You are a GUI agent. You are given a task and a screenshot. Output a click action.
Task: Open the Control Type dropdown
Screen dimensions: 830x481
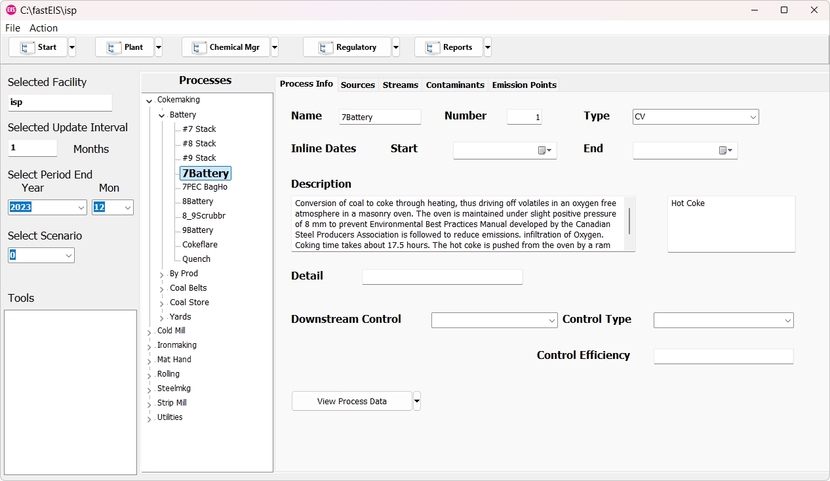click(787, 320)
